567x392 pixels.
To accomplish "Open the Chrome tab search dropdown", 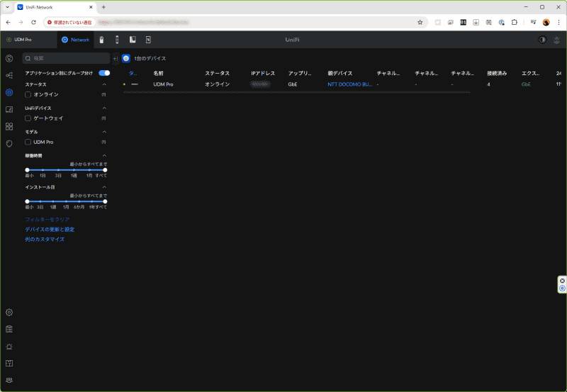I will pos(7,7).
